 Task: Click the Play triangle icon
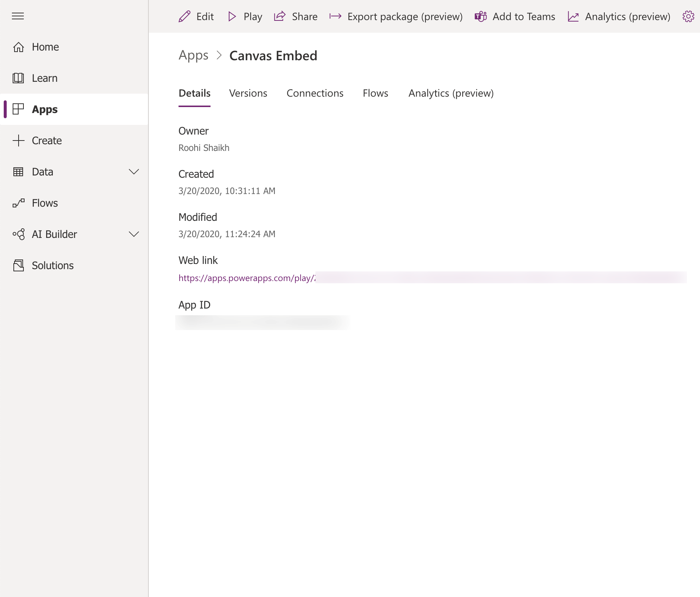coord(232,16)
